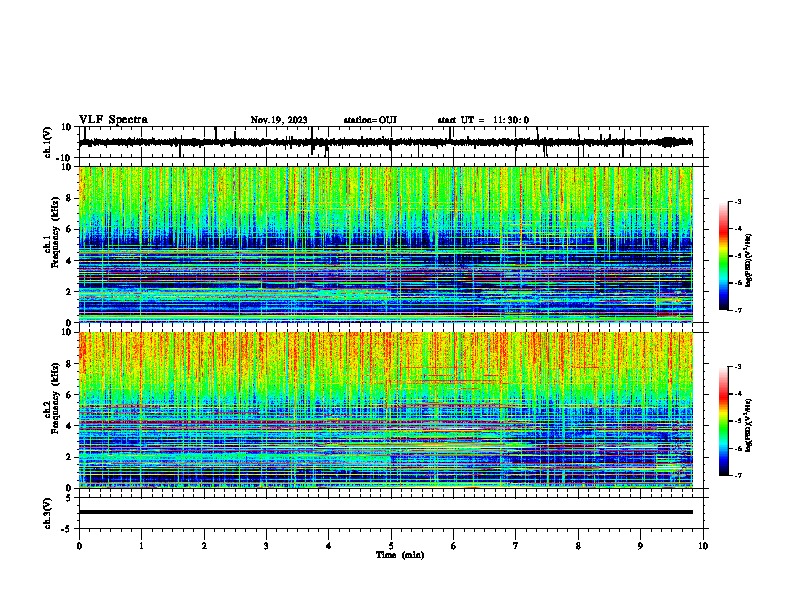Click the "-3" tick on ch.1 colorbar

tap(737, 201)
